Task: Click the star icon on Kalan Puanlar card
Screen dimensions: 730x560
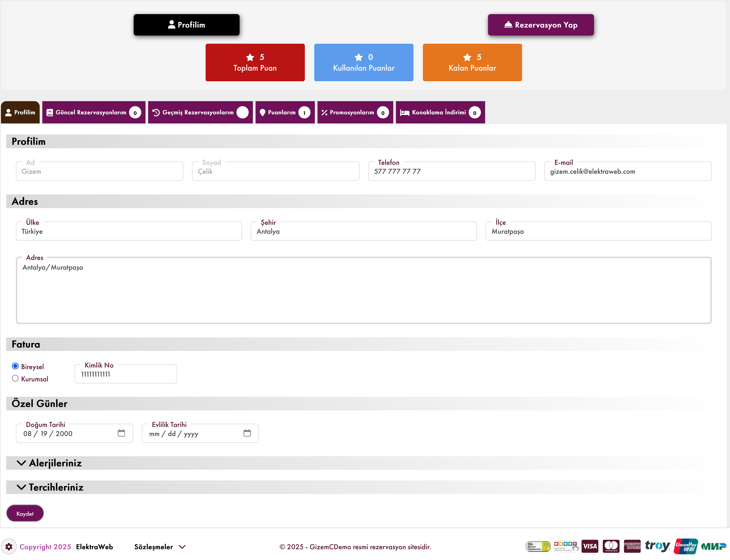Action: pos(467,57)
